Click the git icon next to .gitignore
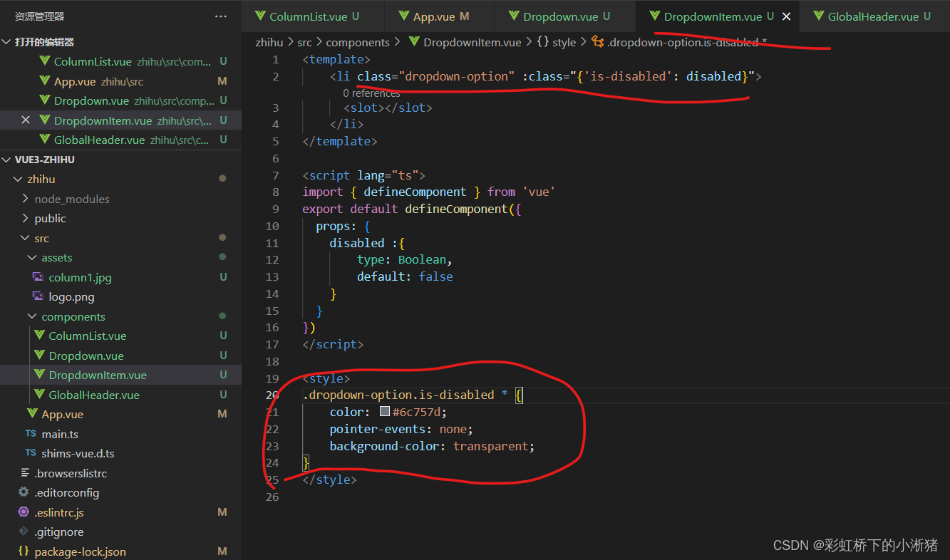950x560 pixels. click(x=24, y=532)
